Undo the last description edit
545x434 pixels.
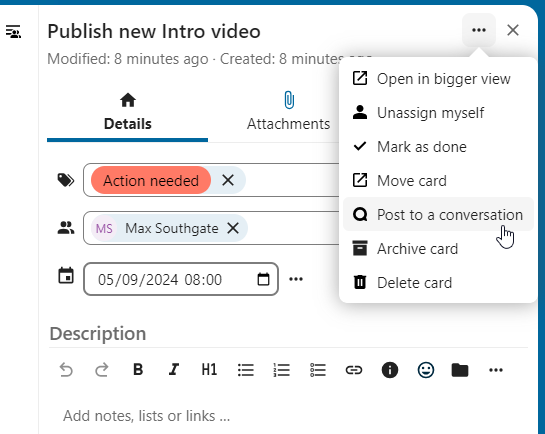66,370
